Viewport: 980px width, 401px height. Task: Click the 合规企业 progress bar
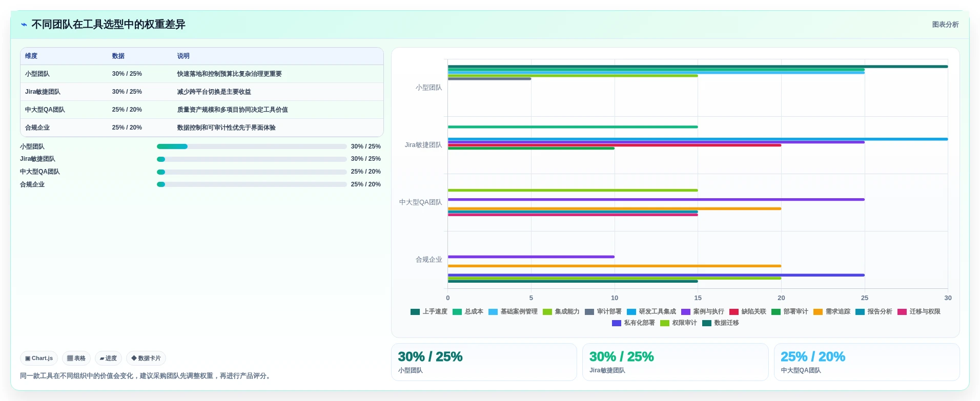252,184
